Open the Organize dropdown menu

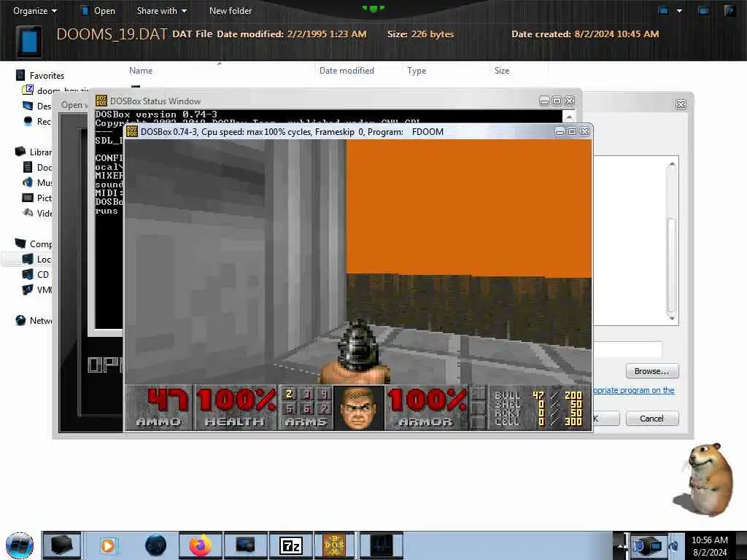click(35, 10)
